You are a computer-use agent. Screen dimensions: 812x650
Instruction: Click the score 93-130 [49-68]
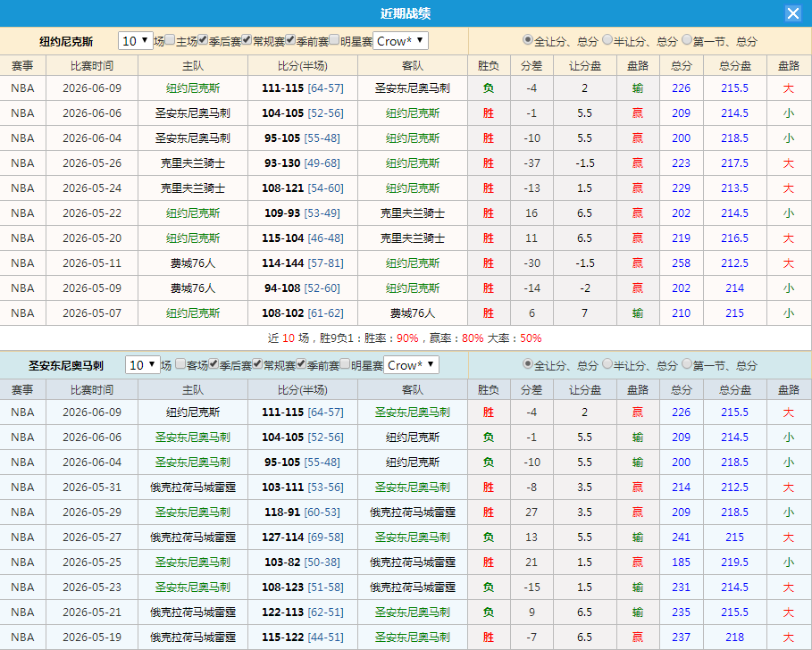pos(303,163)
